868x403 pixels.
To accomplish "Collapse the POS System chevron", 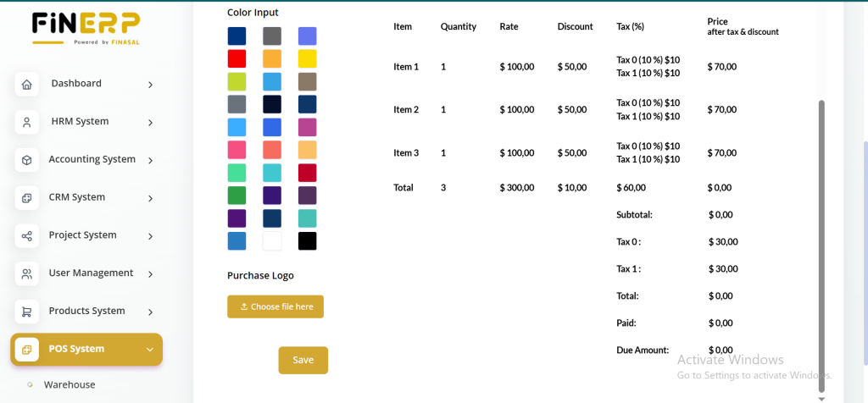I will click(x=150, y=350).
